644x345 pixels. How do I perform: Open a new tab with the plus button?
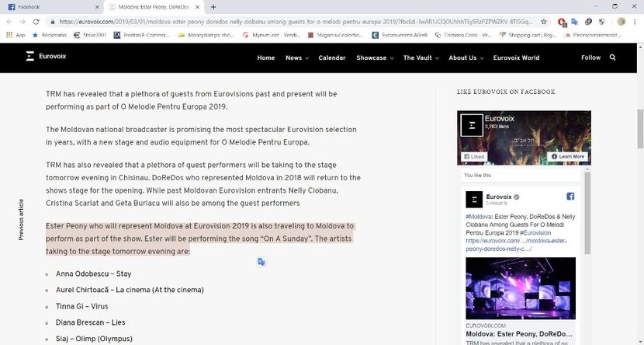pos(213,7)
